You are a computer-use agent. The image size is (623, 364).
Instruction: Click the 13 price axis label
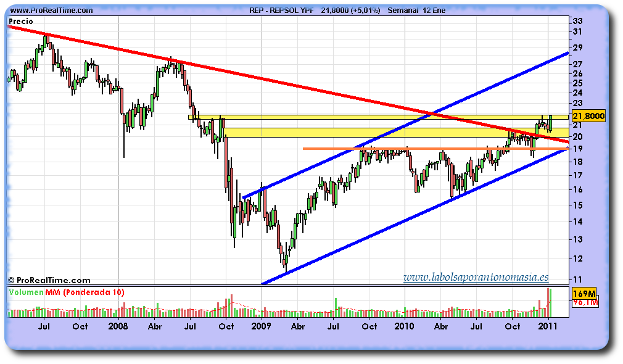tap(578, 239)
